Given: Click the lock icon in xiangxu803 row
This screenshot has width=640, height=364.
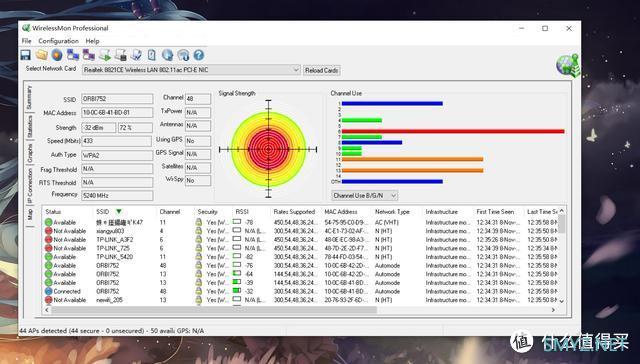Looking at the screenshot, I should point(199,231).
